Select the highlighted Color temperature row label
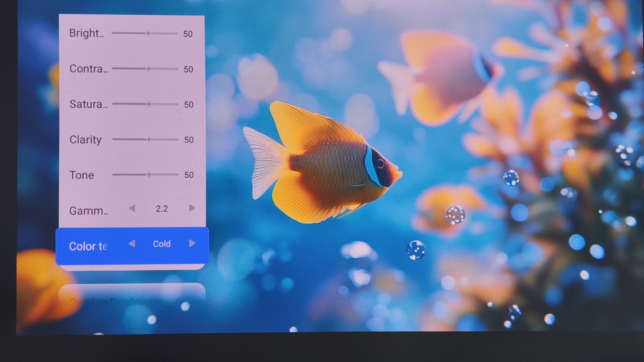The height and width of the screenshot is (362, 644). 88,246
